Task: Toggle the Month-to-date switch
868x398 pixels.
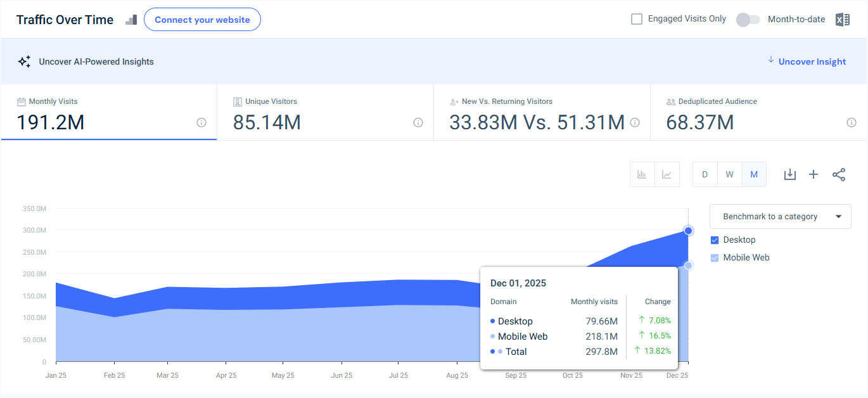Action: [x=748, y=20]
